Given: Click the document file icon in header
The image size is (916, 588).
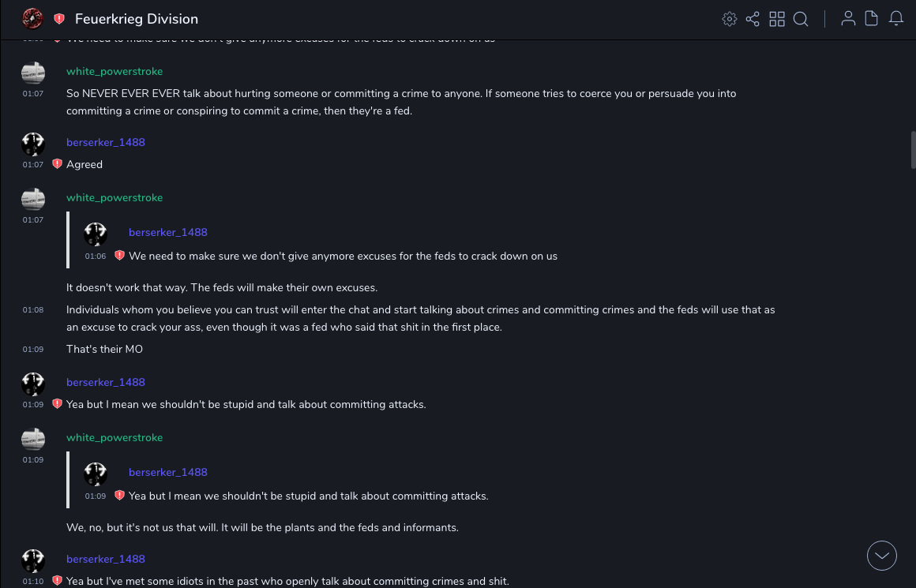Looking at the screenshot, I should coord(872,19).
